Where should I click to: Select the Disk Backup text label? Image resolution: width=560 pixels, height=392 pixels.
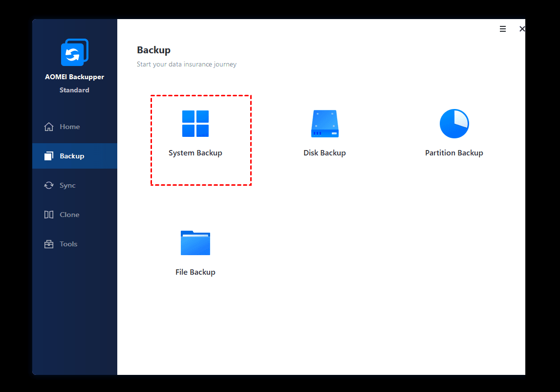click(x=324, y=153)
